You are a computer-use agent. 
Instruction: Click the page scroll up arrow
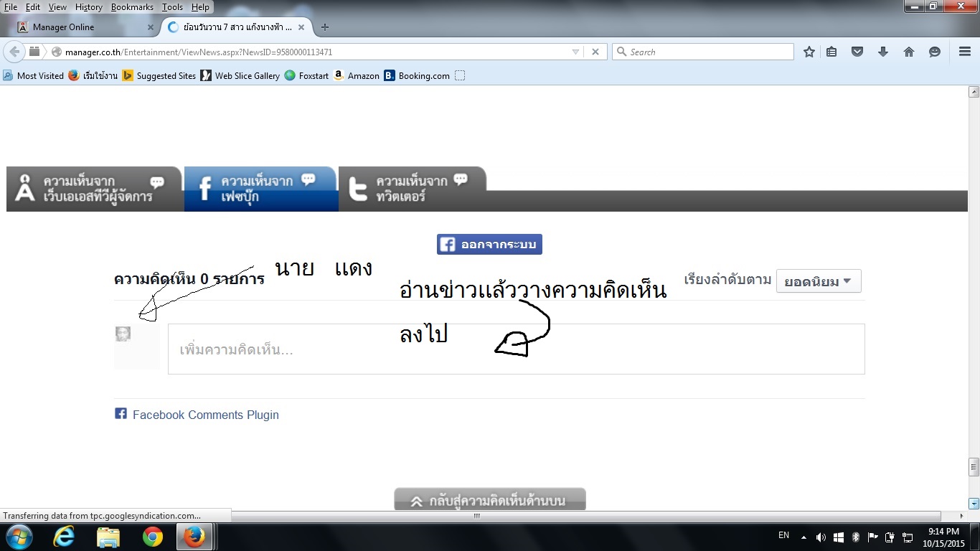click(x=974, y=92)
